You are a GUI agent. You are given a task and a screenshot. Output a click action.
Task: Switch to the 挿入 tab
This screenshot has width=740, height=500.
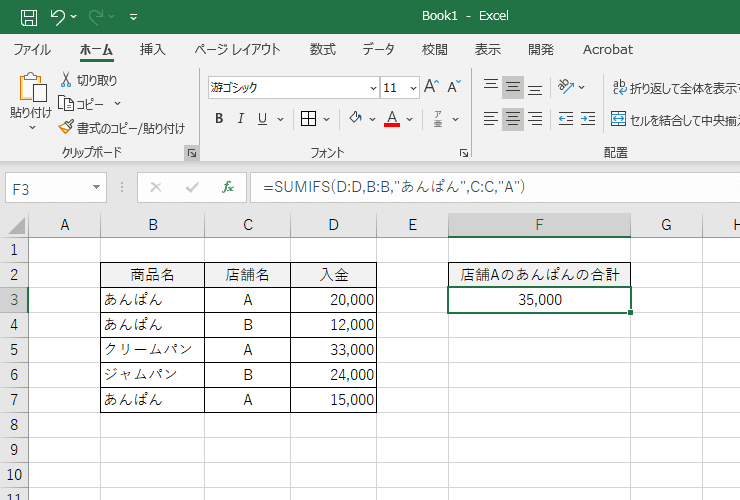tap(152, 50)
